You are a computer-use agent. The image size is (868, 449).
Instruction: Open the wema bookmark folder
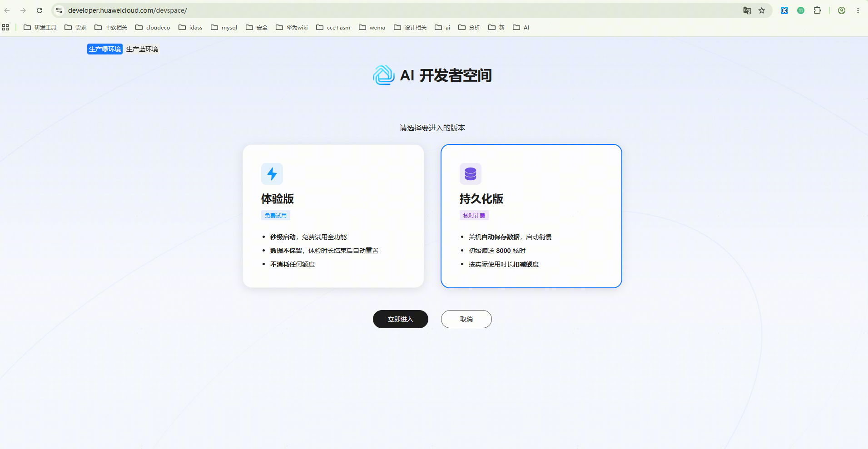(372, 27)
